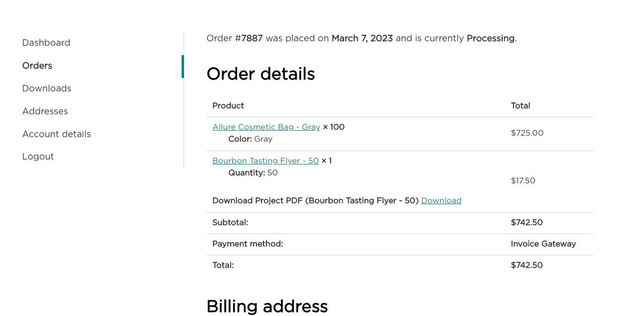Click the Invoice Gateway payment method
This screenshot has height=316, width=644.
click(x=543, y=244)
